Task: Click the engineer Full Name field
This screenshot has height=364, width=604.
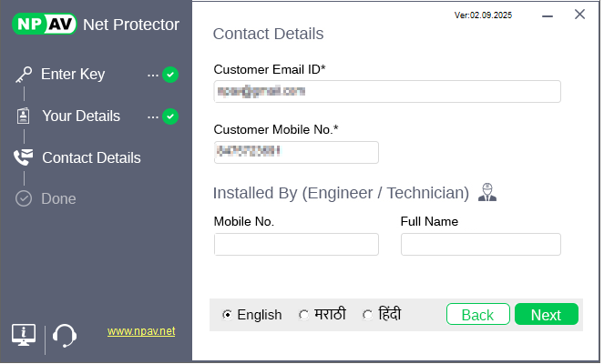Action: (480, 244)
